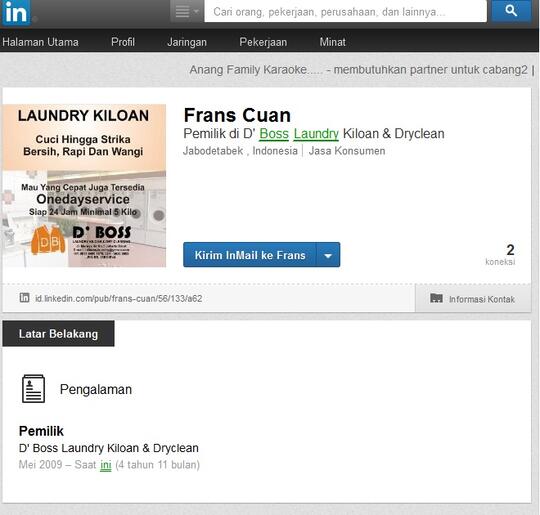Screen dimensions: 540x515
Task: Expand the arrow next to Kirim InMail
Action: (x=328, y=255)
